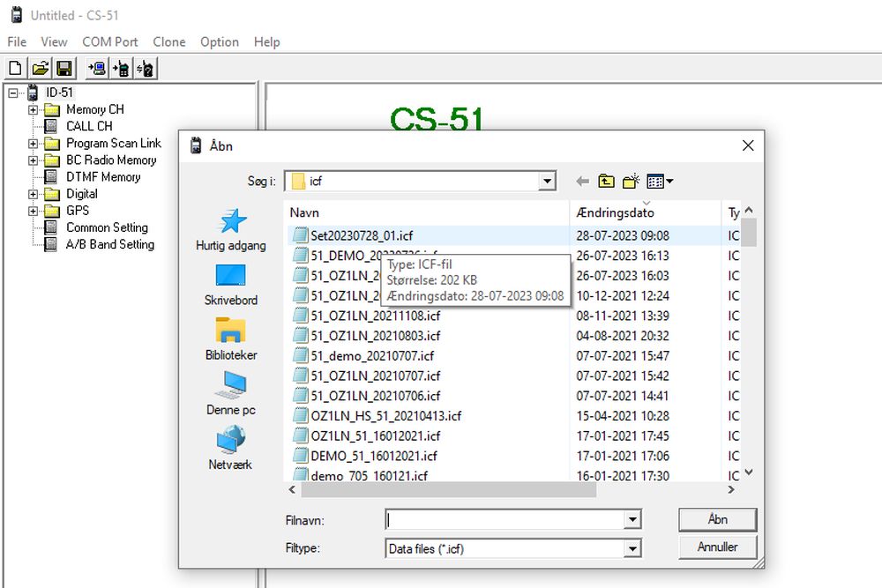Select Hurtig adgang in places bar
Viewport: 882px width, 588px height.
coord(230,229)
